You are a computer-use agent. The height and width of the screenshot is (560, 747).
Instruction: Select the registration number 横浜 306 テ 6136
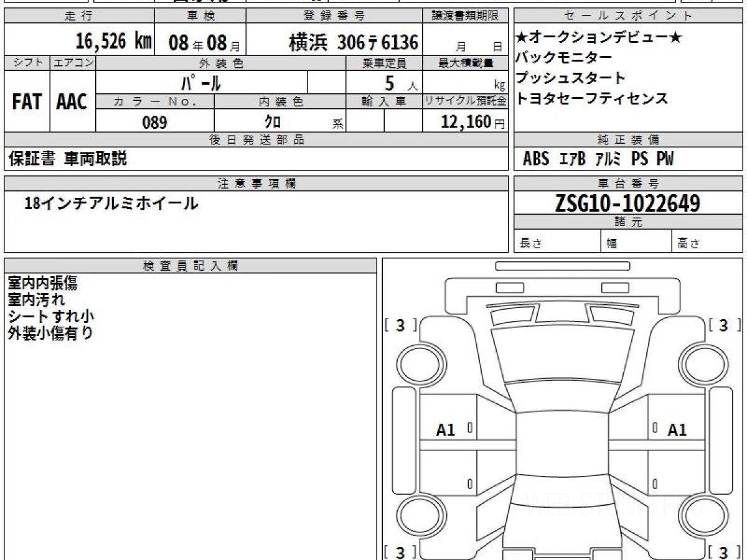354,42
